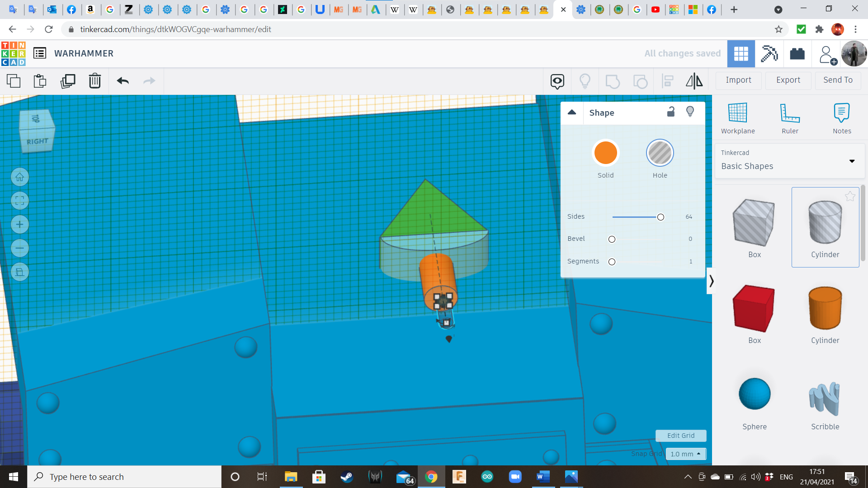868x488 pixels.
Task: Click the Undo arrow
Action: pyautogui.click(x=123, y=81)
